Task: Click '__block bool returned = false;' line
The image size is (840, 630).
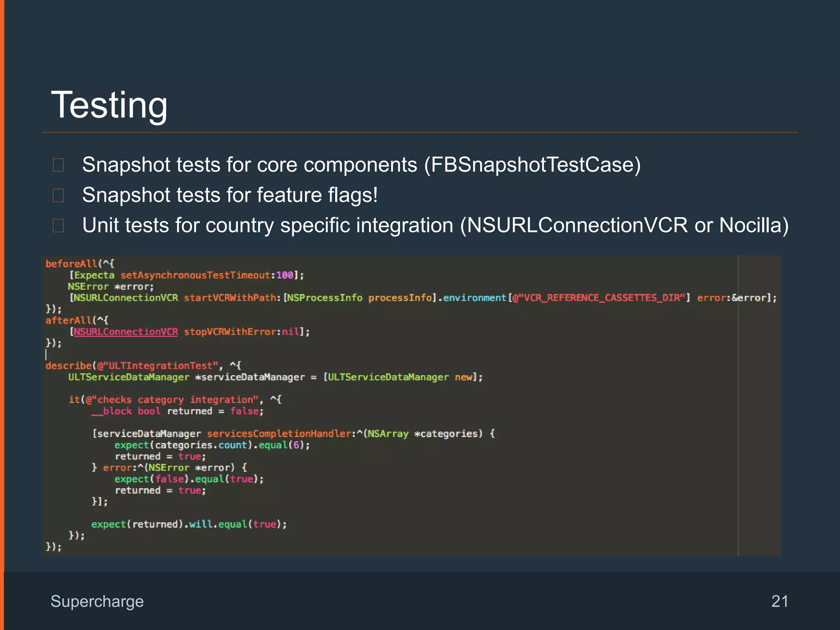Action: 178,411
